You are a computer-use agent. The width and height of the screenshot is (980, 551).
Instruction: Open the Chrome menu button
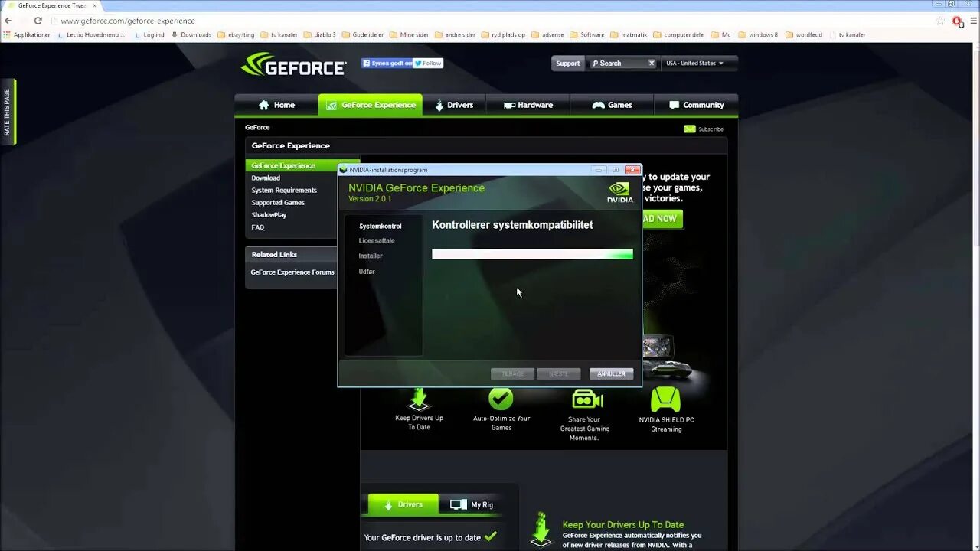tap(972, 21)
